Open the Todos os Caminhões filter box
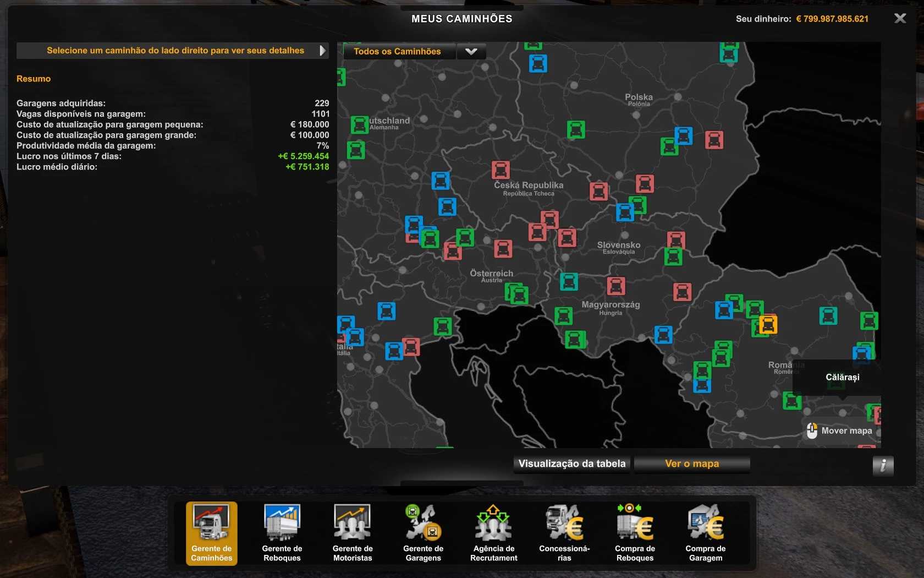The height and width of the screenshot is (578, 924). click(x=398, y=51)
